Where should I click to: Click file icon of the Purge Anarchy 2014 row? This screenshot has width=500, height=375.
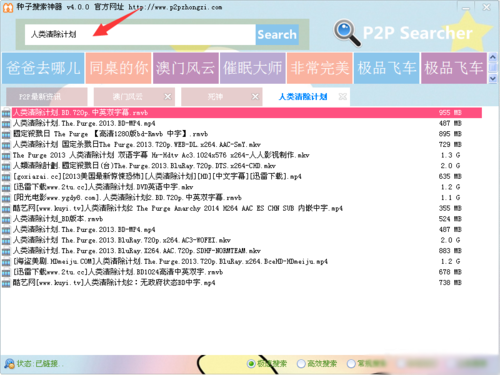pyautogui.click(x=6, y=209)
